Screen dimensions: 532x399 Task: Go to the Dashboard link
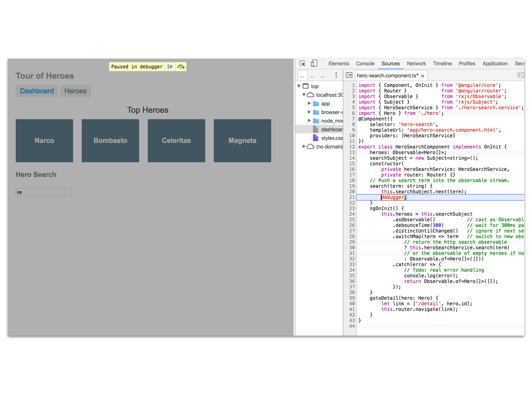coord(37,91)
